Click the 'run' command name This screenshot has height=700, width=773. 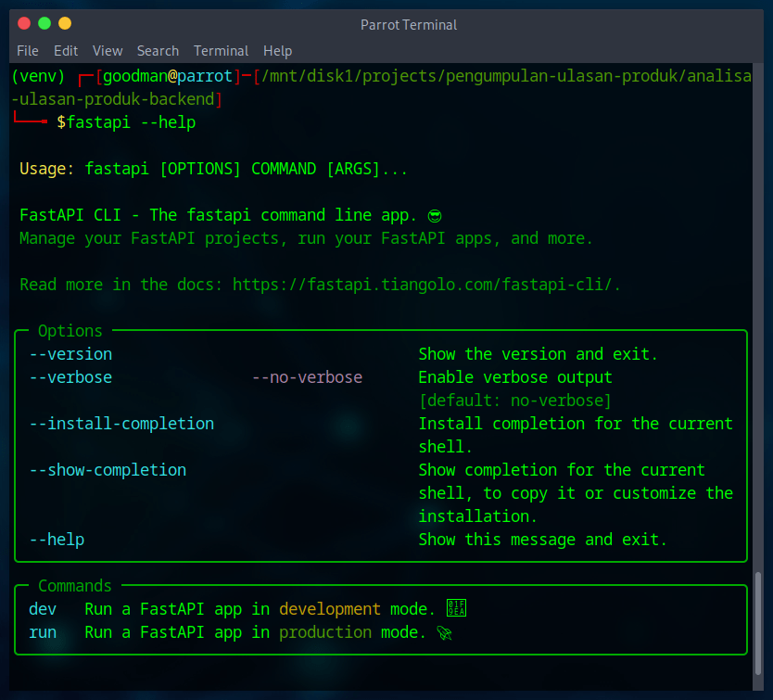click(43, 632)
